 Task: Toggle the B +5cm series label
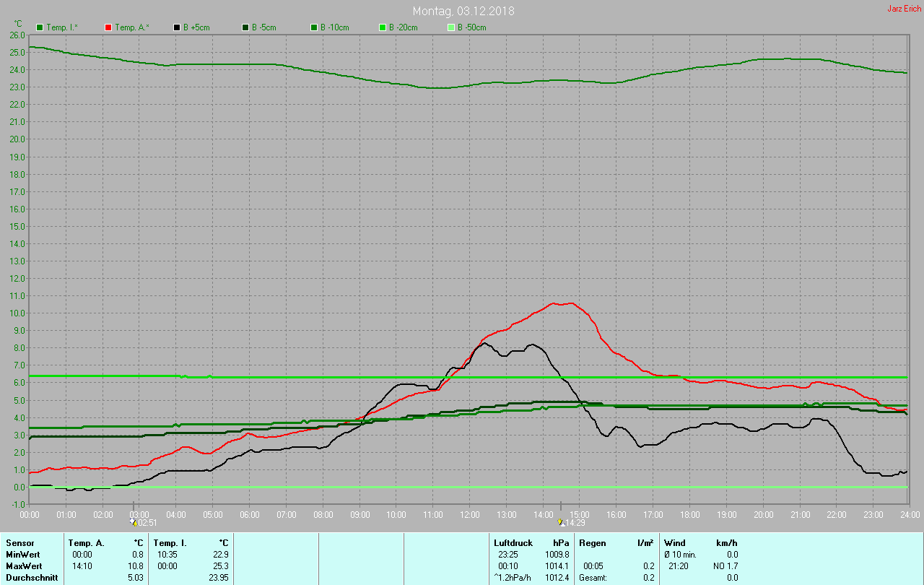(197, 27)
